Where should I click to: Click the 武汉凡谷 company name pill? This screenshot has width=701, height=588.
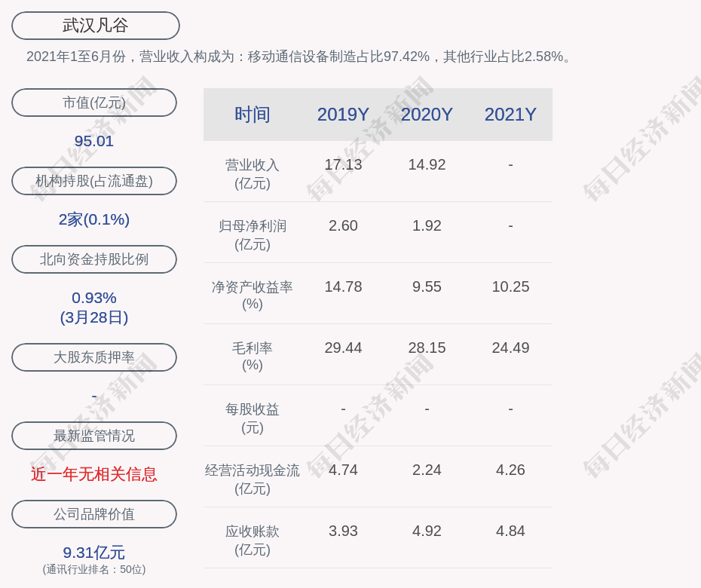(96, 26)
